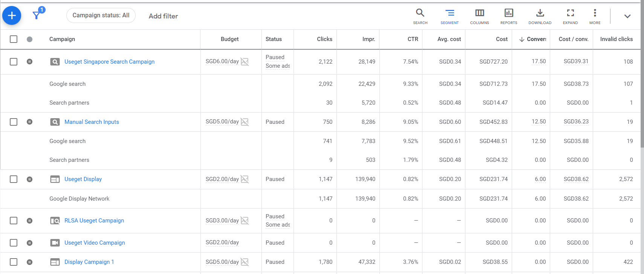This screenshot has height=274, width=644.
Task: Sort by Invalid clicks column header
Action: [x=616, y=39]
